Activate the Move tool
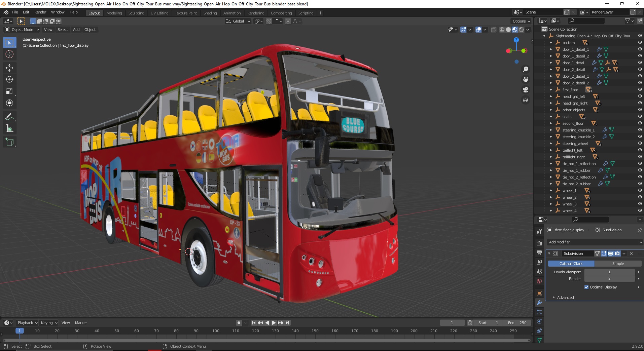This screenshot has height=351, width=644. (9, 68)
